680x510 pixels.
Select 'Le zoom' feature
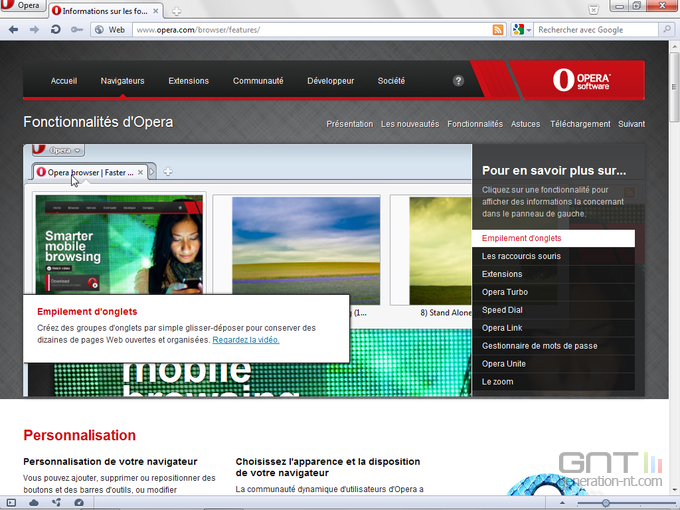pos(553,382)
